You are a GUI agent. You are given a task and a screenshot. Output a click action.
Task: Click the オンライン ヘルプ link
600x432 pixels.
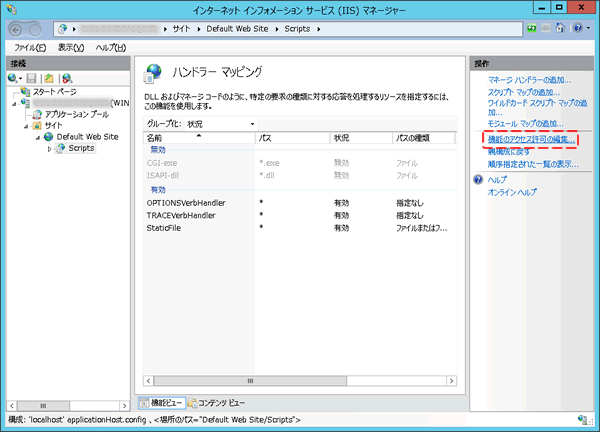(512, 192)
